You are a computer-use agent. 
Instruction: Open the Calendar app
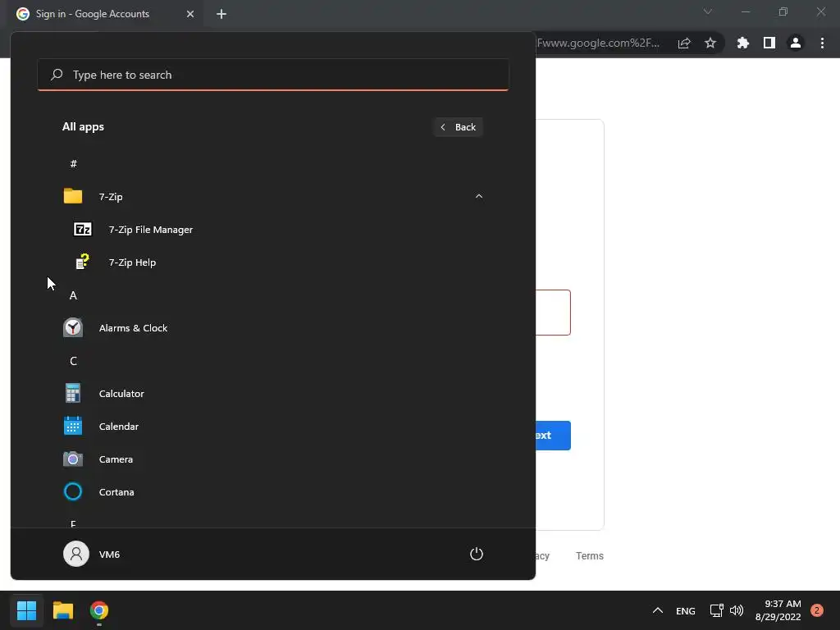coord(273,427)
